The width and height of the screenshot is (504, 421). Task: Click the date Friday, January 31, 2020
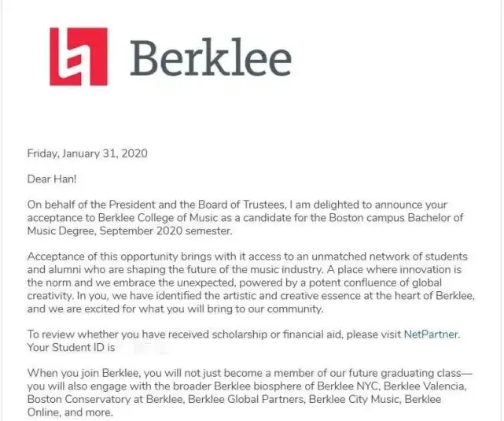tap(87, 153)
